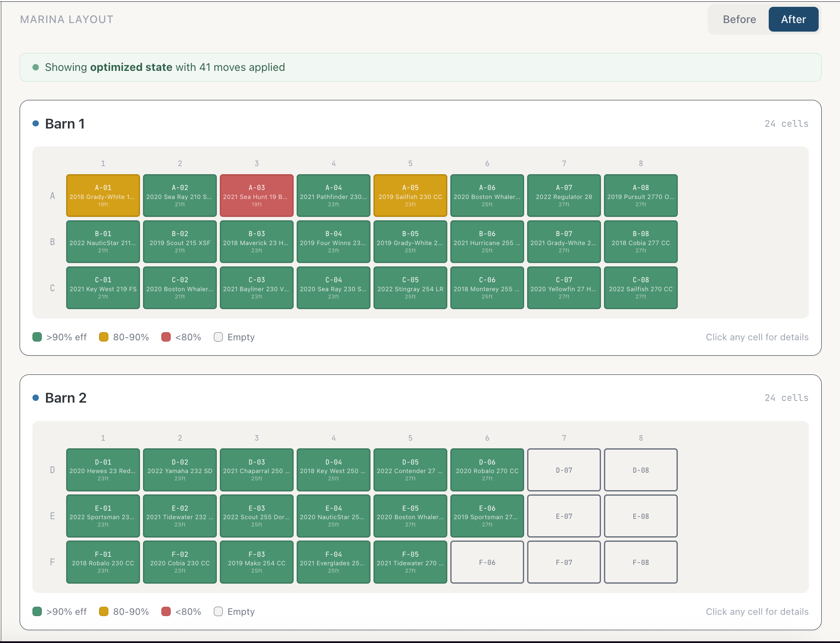Select empty cell E-08

641,516
